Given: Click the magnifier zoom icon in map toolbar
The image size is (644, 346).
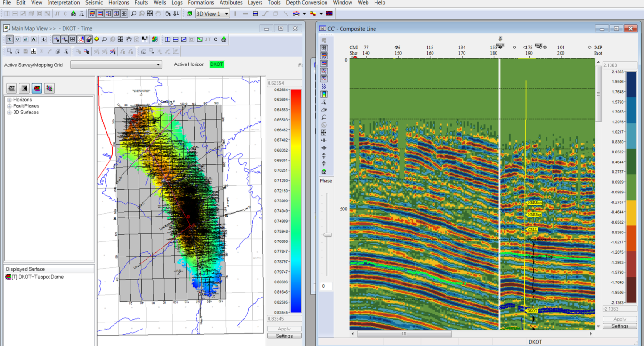Looking at the screenshot, I should point(105,40).
